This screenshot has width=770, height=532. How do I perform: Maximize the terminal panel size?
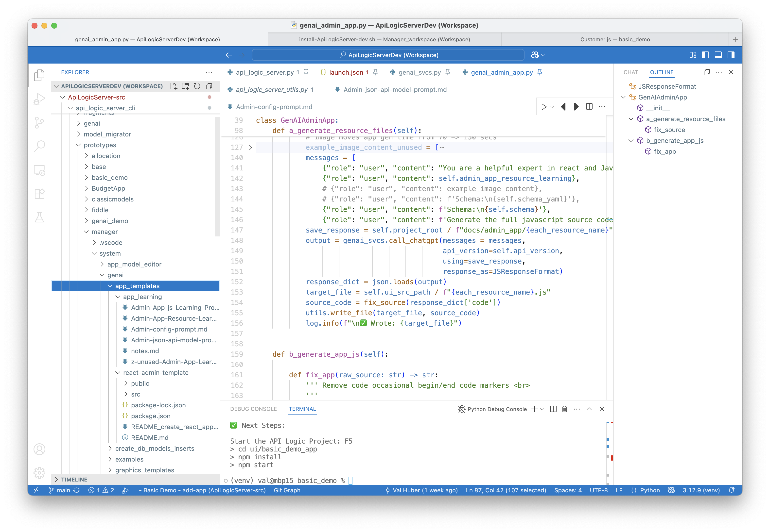pos(589,409)
